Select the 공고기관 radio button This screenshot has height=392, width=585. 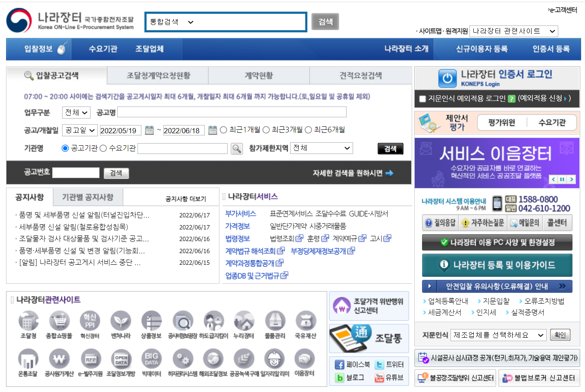[x=65, y=148]
